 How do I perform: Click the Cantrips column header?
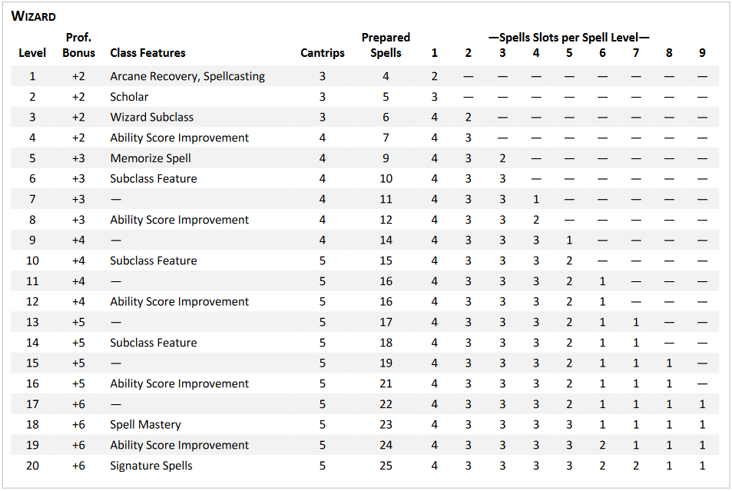(x=322, y=53)
